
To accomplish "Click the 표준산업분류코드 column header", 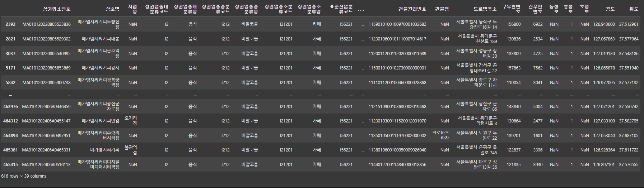I will click(x=341, y=9).
